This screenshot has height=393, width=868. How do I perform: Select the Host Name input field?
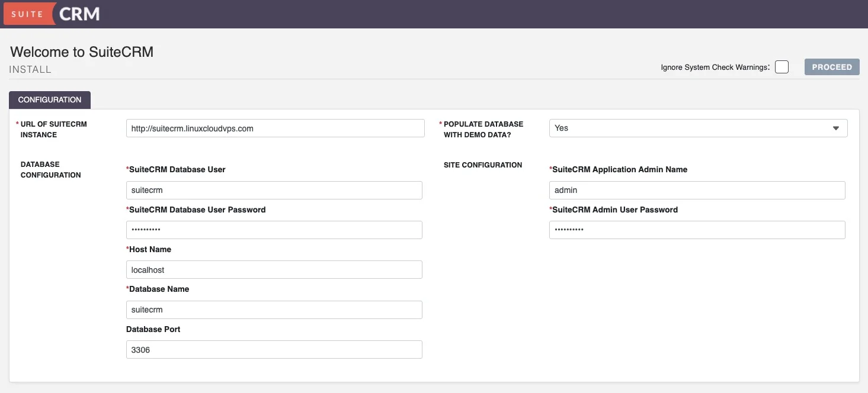[274, 270]
